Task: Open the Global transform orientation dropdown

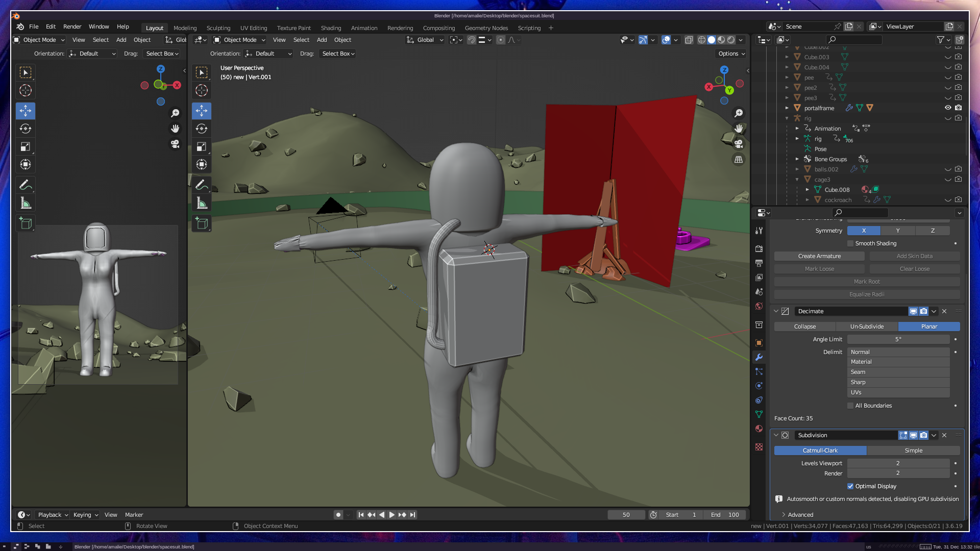Action: click(425, 40)
